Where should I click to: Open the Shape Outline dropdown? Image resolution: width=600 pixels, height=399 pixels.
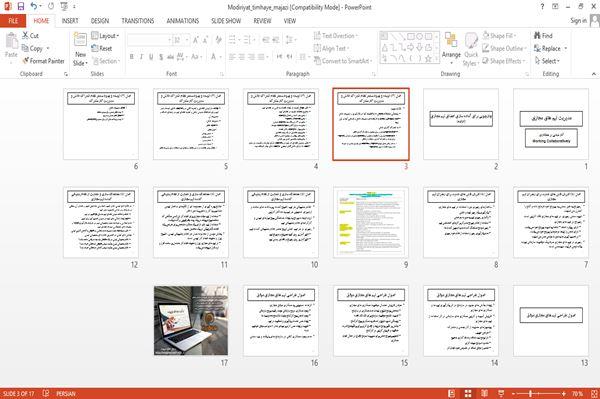(x=504, y=49)
